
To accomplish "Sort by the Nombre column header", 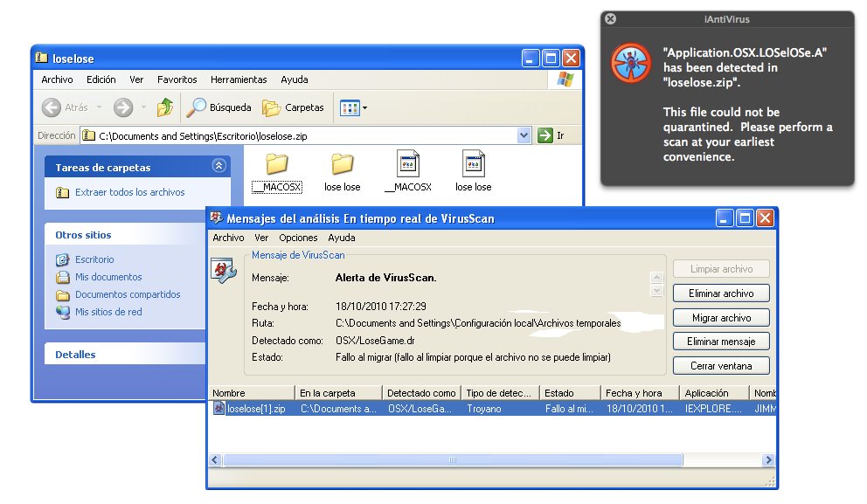I will (252, 393).
